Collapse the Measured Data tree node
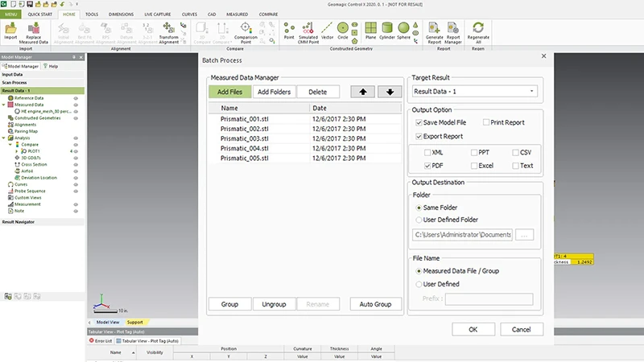The height and width of the screenshot is (362, 644). click(5, 105)
